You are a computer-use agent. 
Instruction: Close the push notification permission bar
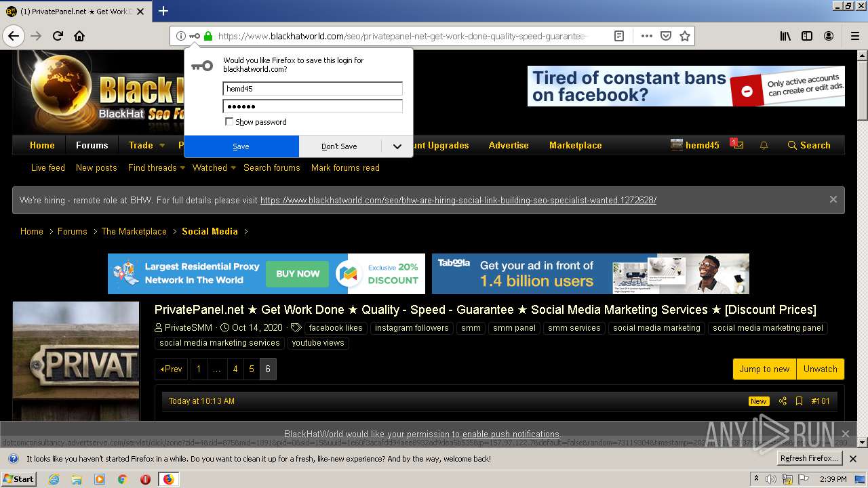pos(845,434)
